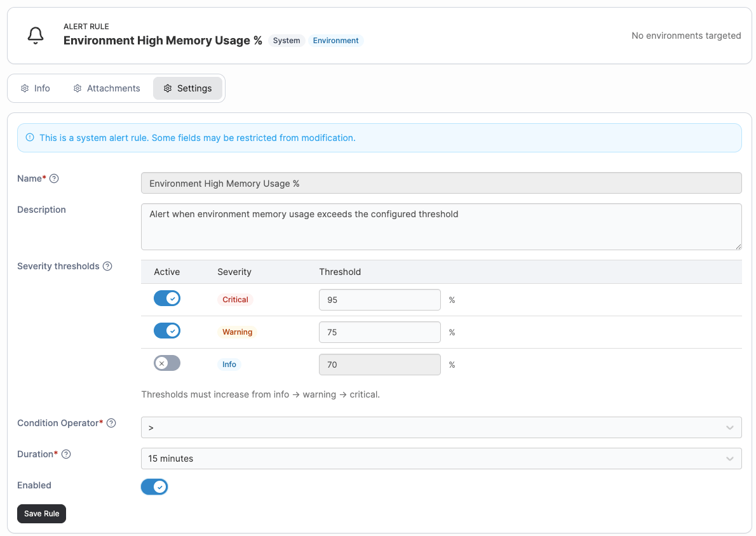Open the Duration dropdown showing 15 minutes
The height and width of the screenshot is (536, 756).
pos(441,459)
